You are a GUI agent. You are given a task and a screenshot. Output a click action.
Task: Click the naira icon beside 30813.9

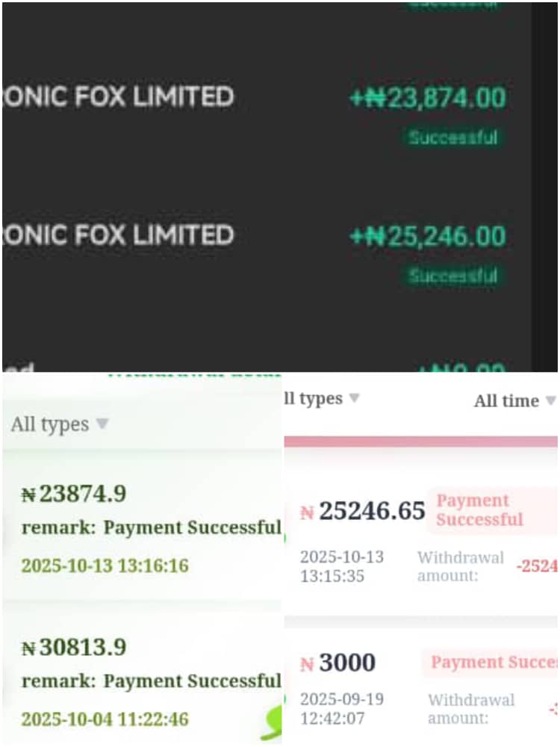[x=28, y=648]
